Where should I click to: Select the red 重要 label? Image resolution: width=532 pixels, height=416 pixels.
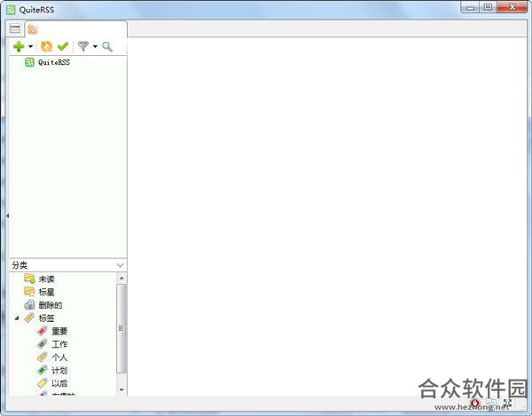coord(52,331)
